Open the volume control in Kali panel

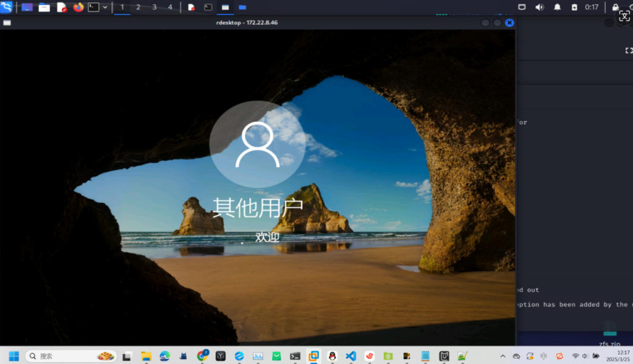tap(539, 7)
